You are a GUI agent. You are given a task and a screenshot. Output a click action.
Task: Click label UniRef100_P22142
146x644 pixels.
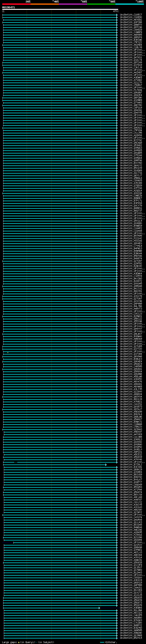[x=131, y=238]
